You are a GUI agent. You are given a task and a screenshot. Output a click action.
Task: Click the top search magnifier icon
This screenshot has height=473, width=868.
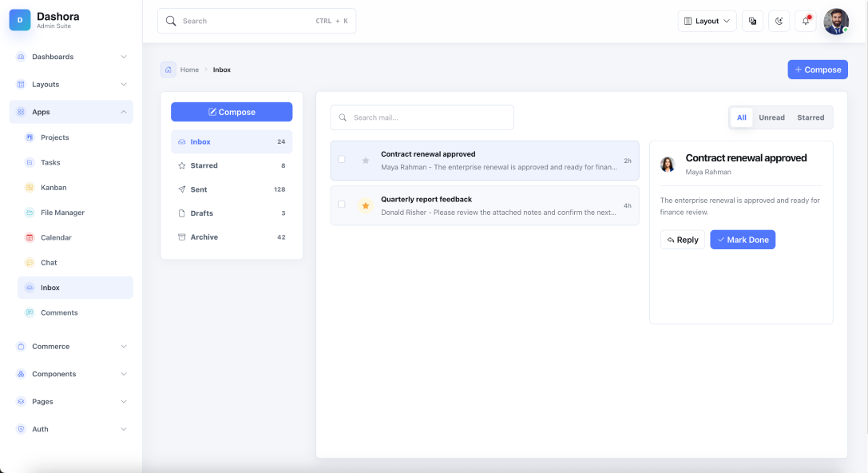171,21
